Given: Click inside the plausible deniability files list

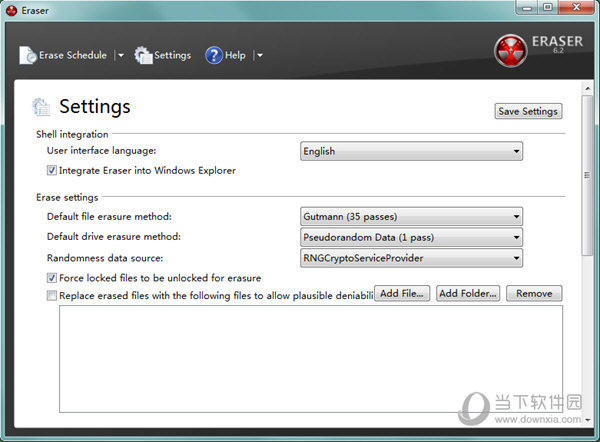Looking at the screenshot, I should click(311, 359).
